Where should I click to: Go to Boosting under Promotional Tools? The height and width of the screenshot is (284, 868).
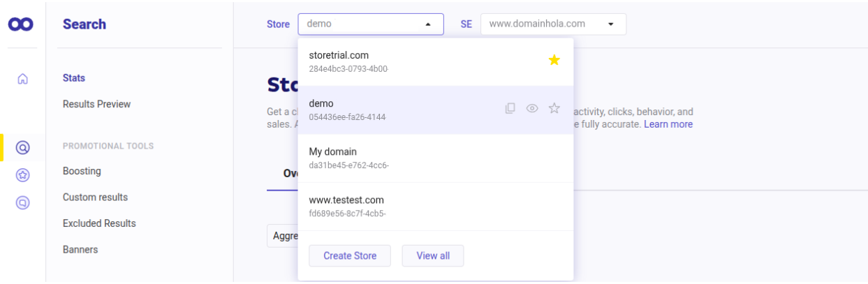[x=82, y=171]
